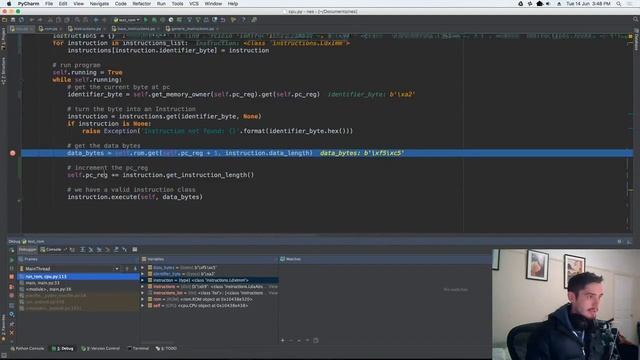Open the Evaluate Expression calculator icon
Screen dimensions: 640x360
(135, 249)
